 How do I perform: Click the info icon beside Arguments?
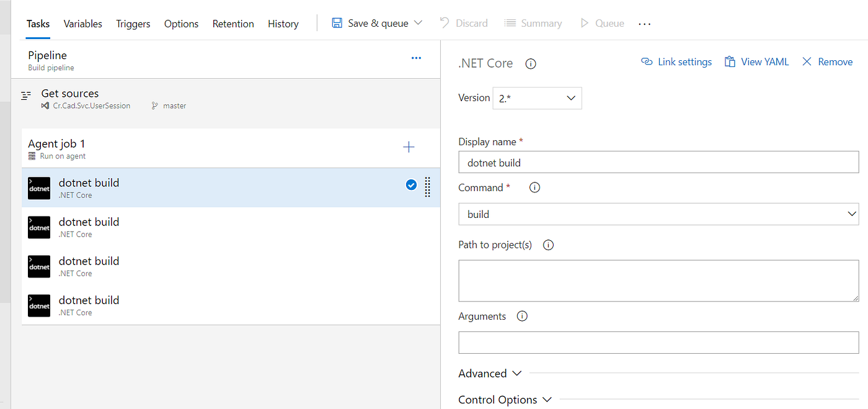[x=521, y=316]
